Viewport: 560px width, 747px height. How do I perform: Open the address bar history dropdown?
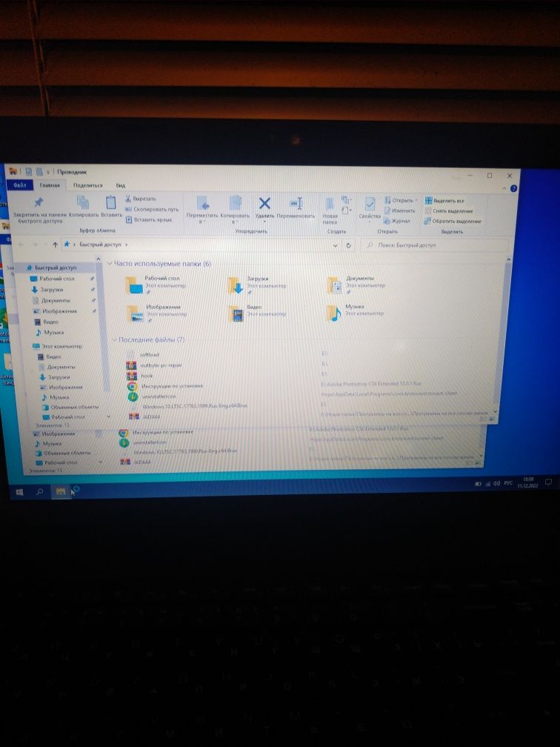(336, 245)
